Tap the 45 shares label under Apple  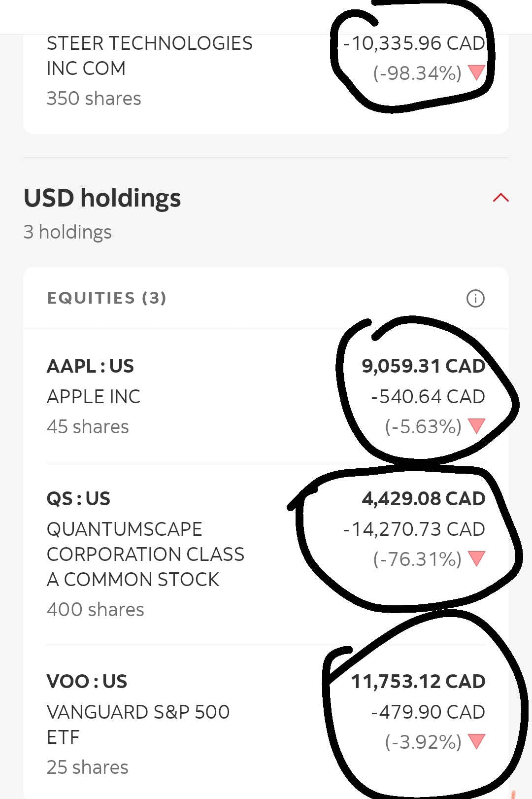pyautogui.click(x=88, y=427)
